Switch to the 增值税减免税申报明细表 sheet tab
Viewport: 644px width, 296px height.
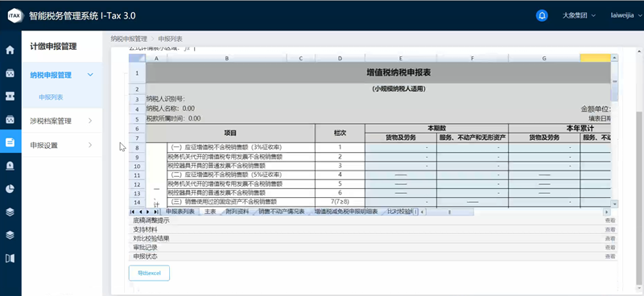pyautogui.click(x=346, y=212)
